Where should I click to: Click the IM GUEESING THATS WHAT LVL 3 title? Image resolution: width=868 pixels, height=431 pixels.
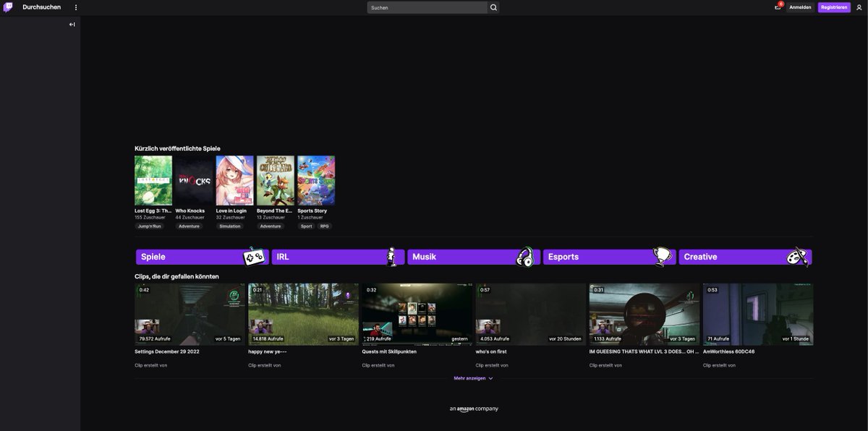click(x=644, y=351)
